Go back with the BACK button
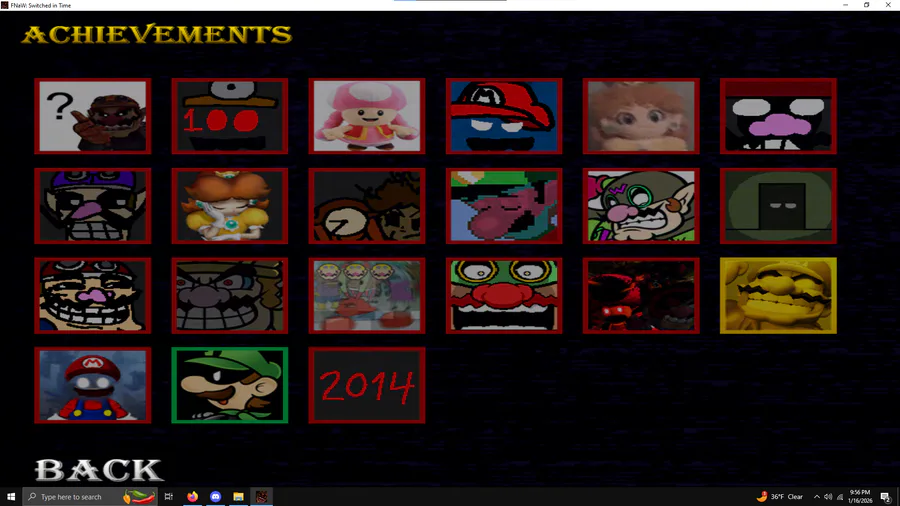 pos(99,470)
